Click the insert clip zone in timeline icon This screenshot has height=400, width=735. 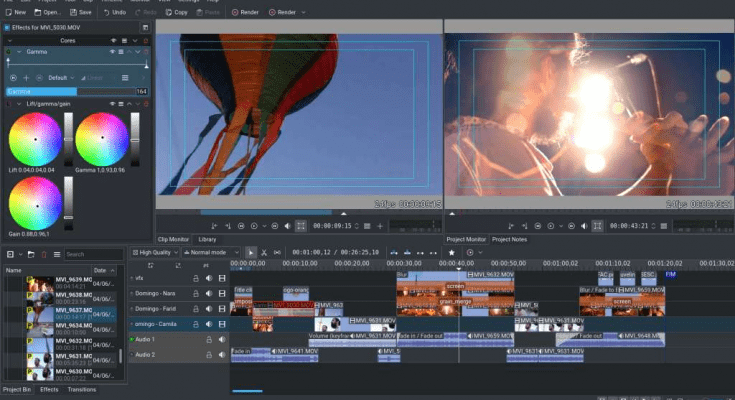click(x=394, y=253)
